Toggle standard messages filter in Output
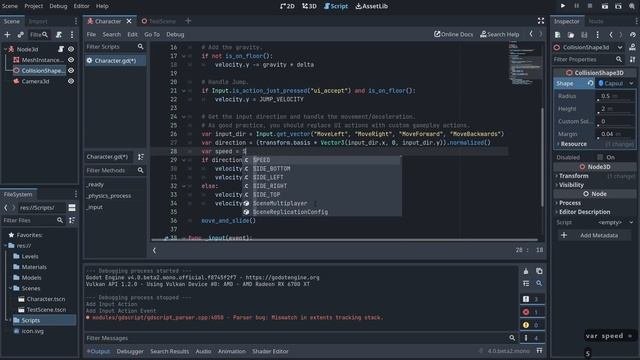Viewport: 640px width, 360px height. coord(532,299)
